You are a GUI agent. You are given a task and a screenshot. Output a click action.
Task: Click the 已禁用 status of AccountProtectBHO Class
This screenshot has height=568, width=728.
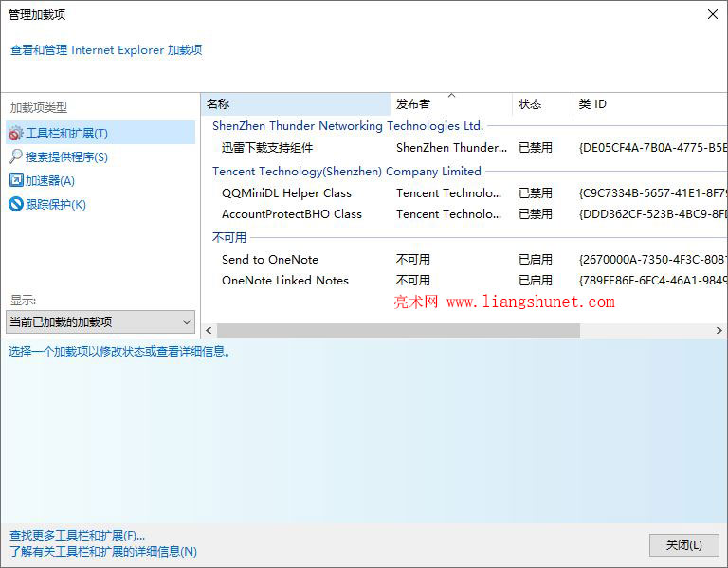[536, 214]
